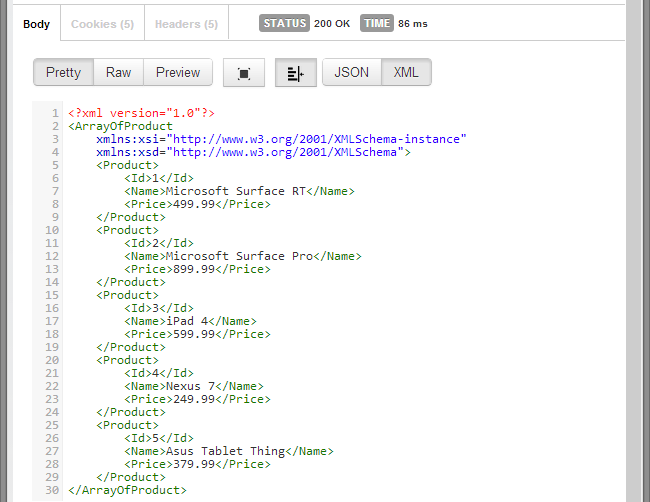Click the Microsoft Surface Pro name line
The image size is (650, 502).
(243, 256)
